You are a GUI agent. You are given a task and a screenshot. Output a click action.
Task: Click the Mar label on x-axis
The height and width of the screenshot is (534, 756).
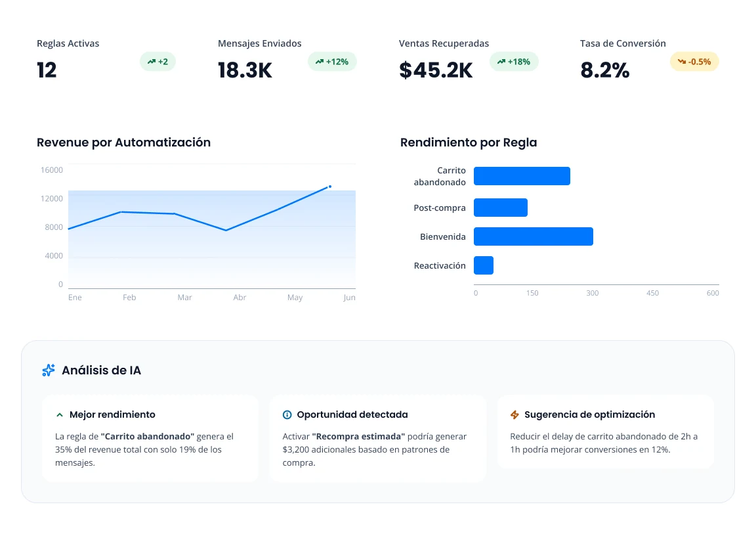click(x=184, y=298)
